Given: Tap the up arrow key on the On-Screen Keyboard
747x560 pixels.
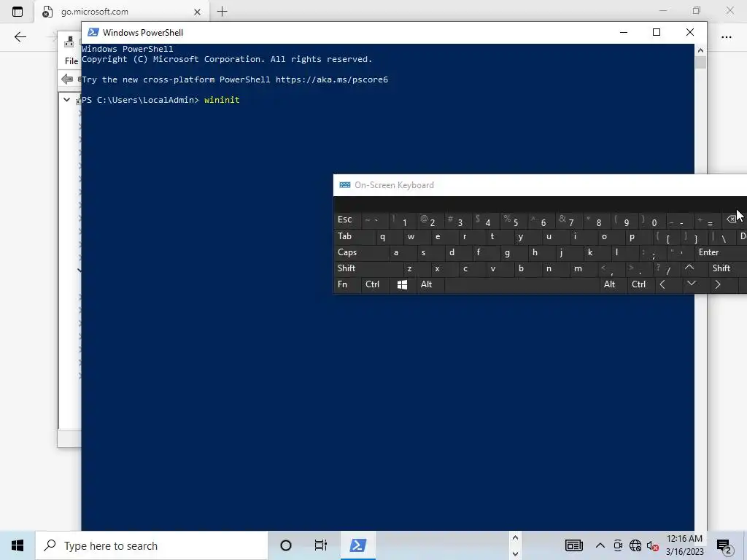Looking at the screenshot, I should click(689, 268).
